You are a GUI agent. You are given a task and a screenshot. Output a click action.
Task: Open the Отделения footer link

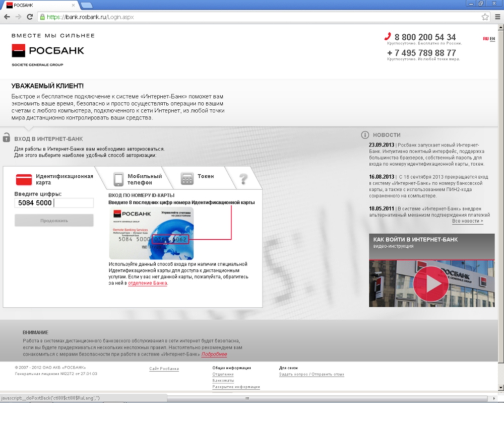223,374
